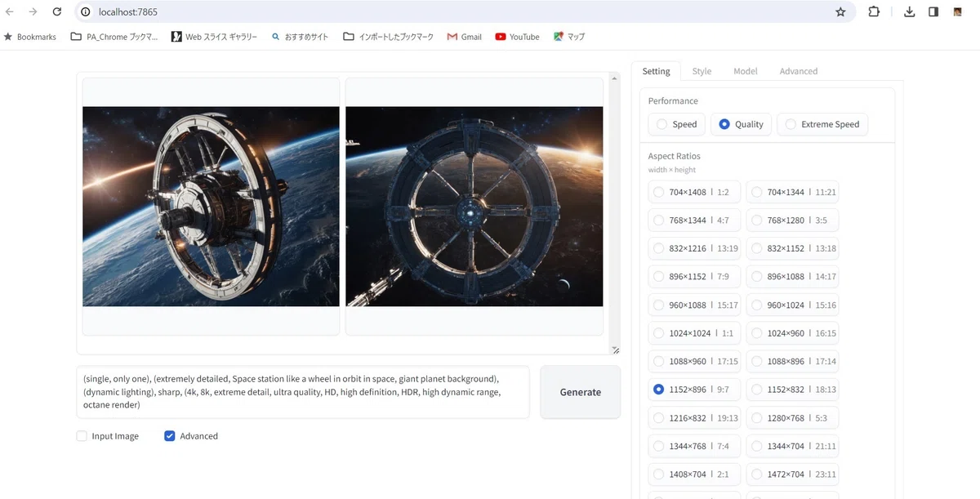Choose the 1024×960 16:15 aspect ratio
Image resolution: width=980 pixels, height=499 pixels.
tap(792, 333)
